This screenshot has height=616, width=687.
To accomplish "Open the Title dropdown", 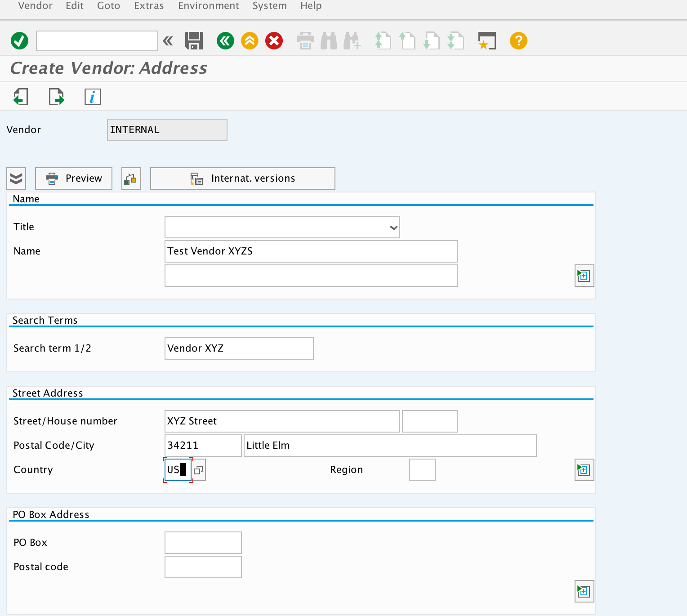I will point(393,228).
